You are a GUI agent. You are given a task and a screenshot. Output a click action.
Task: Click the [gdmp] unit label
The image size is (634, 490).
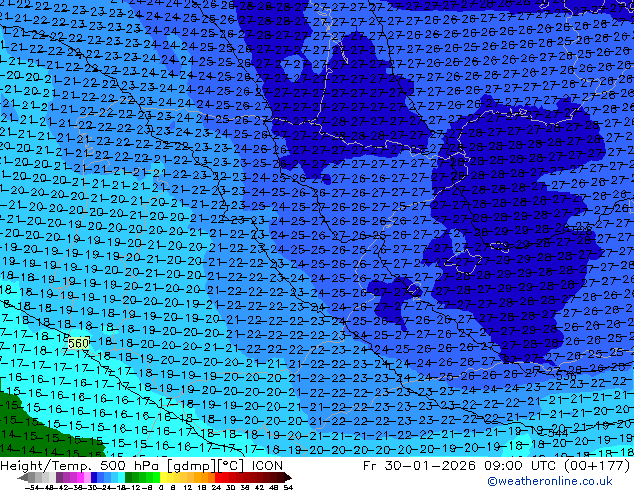[190, 466]
